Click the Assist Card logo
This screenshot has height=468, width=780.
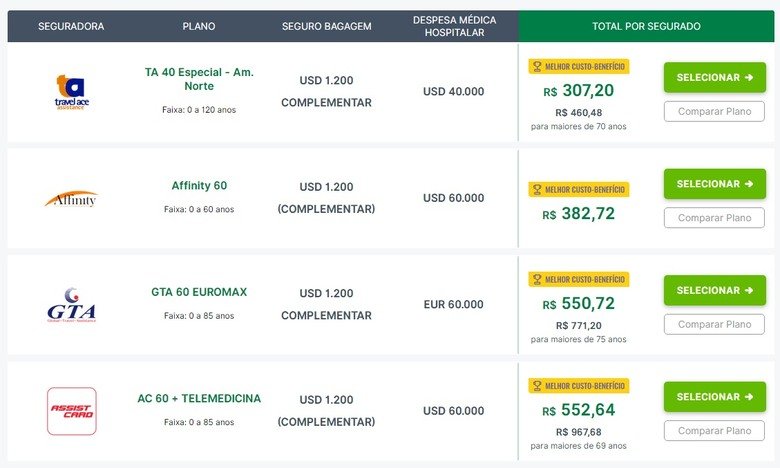click(x=72, y=411)
